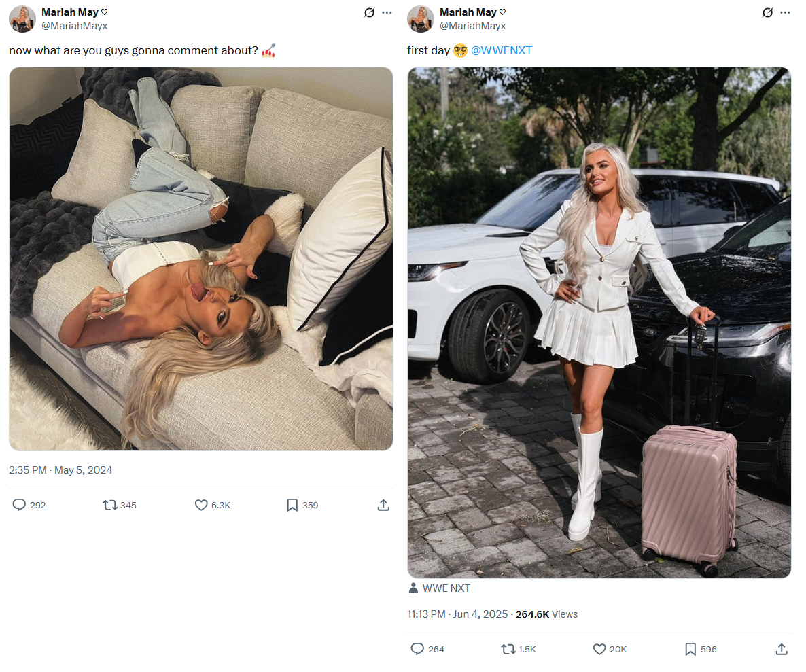Open Grok icon on the right tweet
The image size is (806, 672).
767,12
